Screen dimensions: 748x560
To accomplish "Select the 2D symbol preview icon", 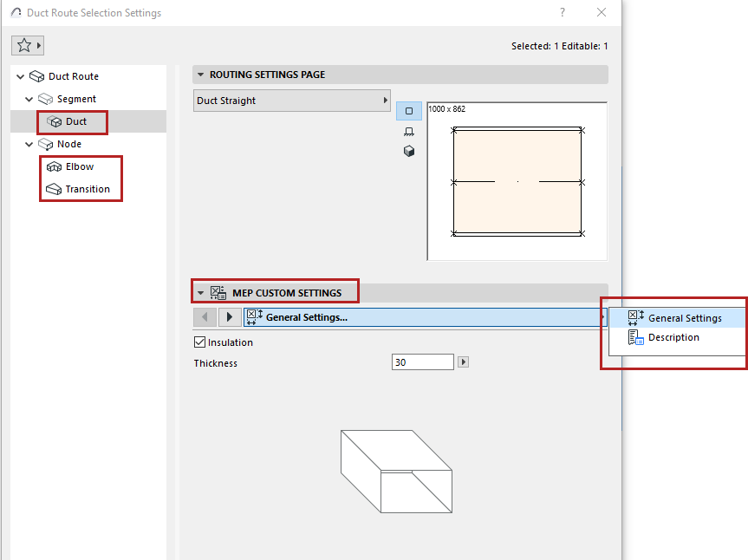I will (x=408, y=111).
